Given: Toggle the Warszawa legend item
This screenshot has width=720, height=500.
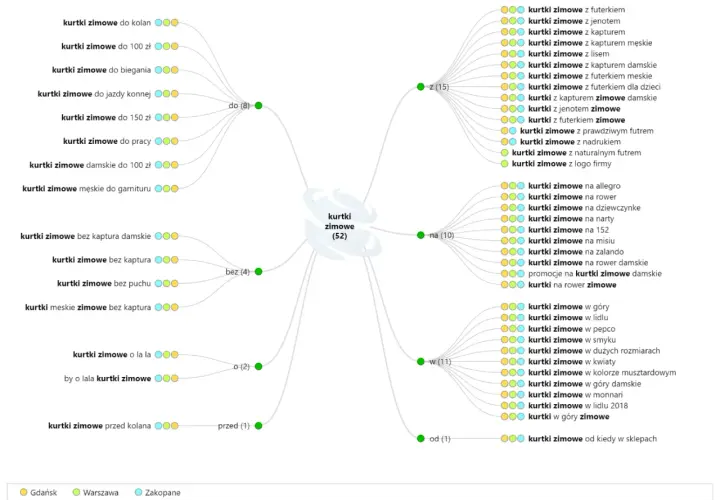Looking at the screenshot, I should (x=96, y=493).
